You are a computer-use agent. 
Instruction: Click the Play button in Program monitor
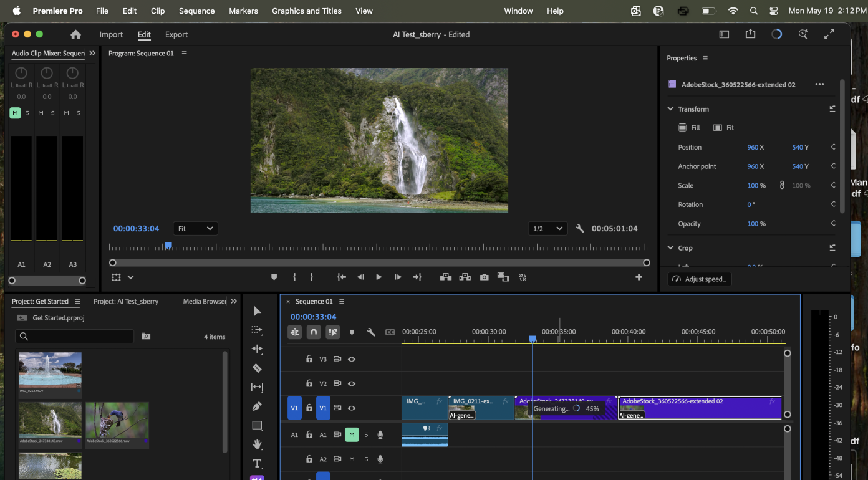tap(379, 277)
